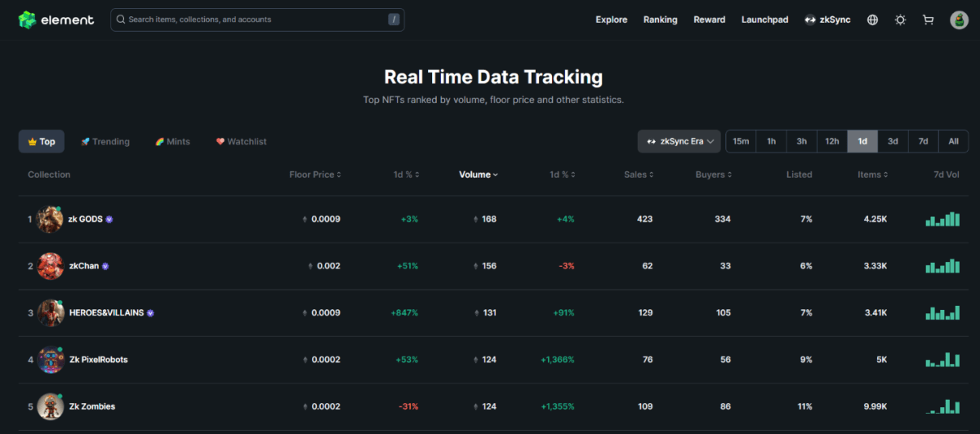Open the zkSync network selector in header
Screen dimensions: 980x434
827,20
